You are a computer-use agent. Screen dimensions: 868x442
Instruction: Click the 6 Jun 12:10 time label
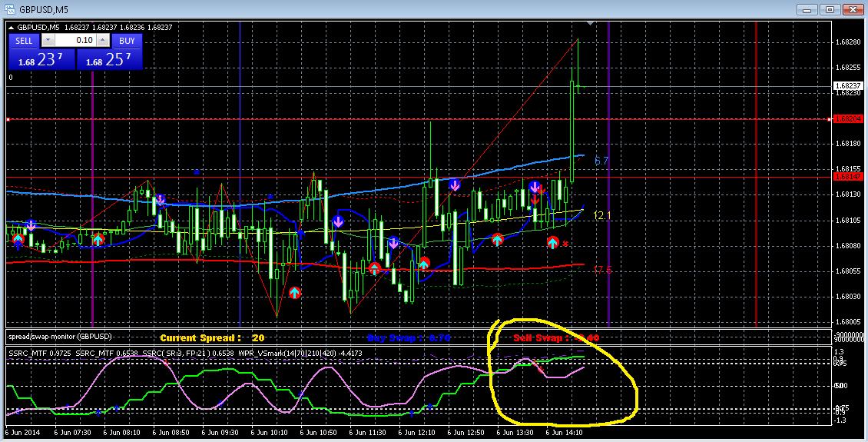tap(417, 432)
